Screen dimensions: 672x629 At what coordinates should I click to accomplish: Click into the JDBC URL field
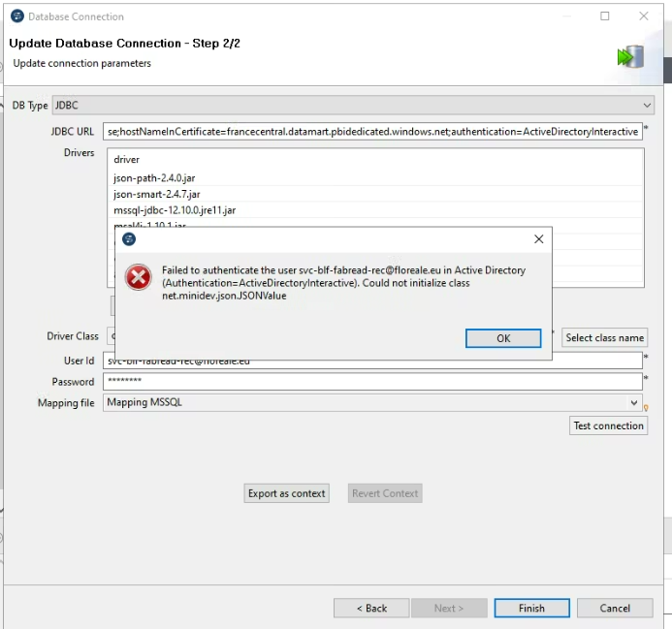click(x=372, y=132)
